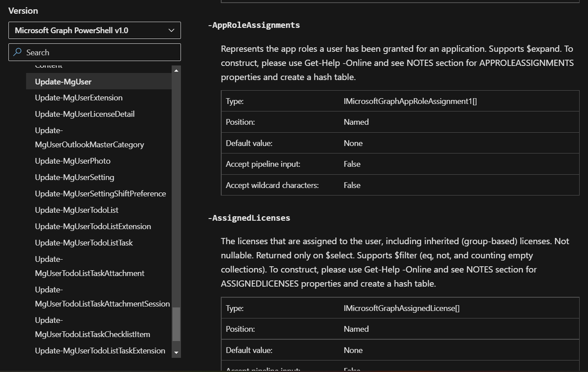Click 'False' value for Accept wildcard characters
This screenshot has width=588, height=372.
click(x=352, y=185)
